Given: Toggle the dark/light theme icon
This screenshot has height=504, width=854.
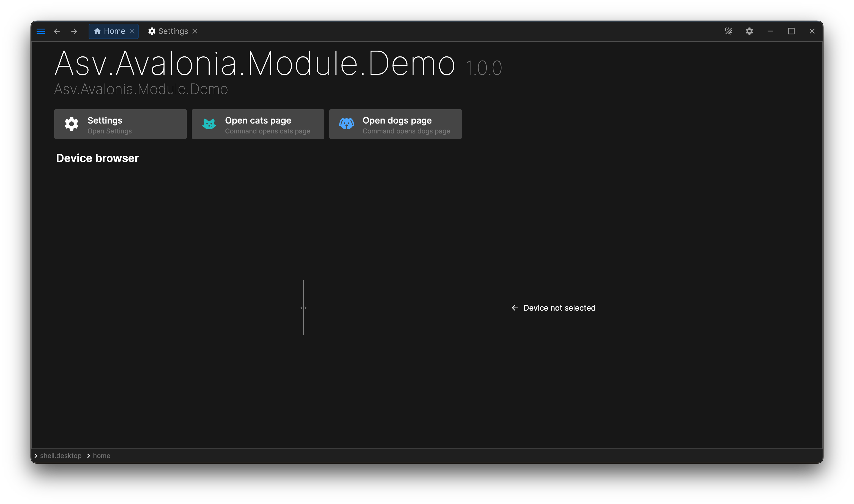Looking at the screenshot, I should 728,31.
